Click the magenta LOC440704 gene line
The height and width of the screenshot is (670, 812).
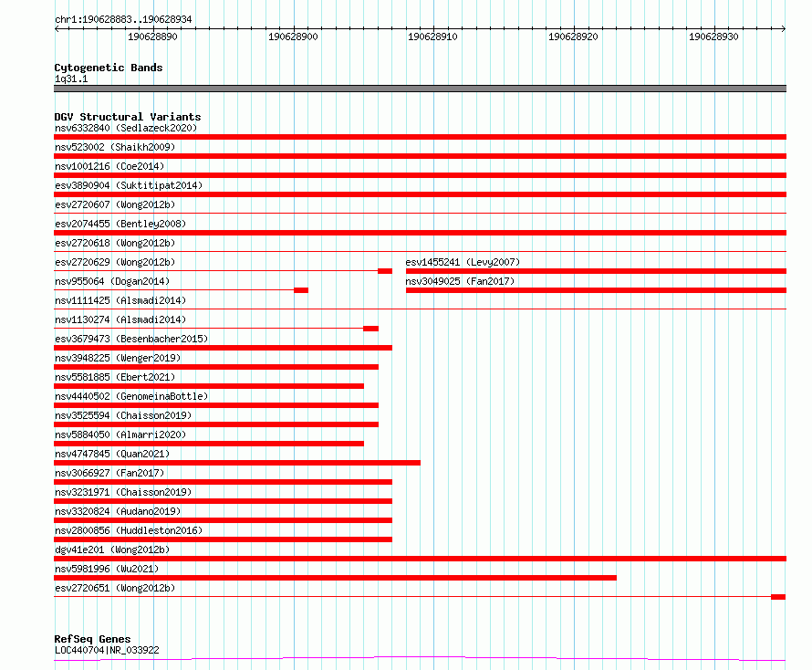tap(420, 659)
